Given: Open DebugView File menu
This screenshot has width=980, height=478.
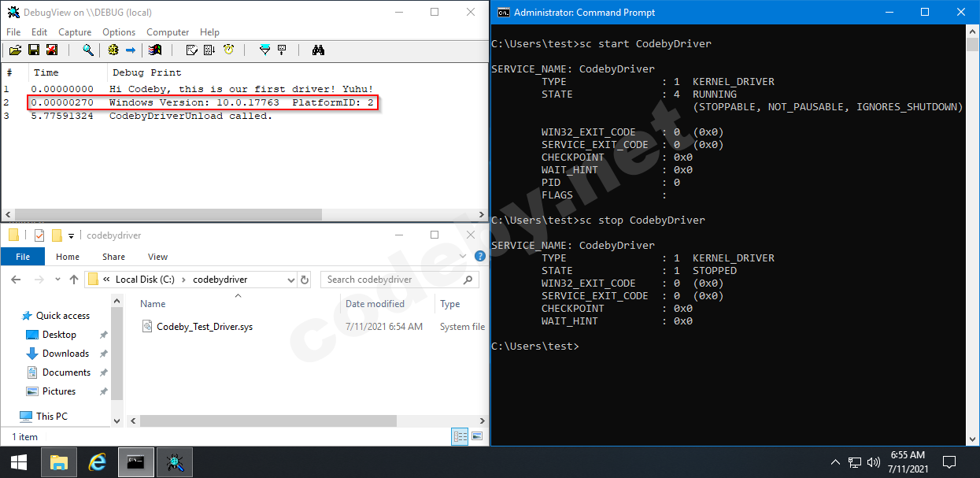Looking at the screenshot, I should (13, 32).
